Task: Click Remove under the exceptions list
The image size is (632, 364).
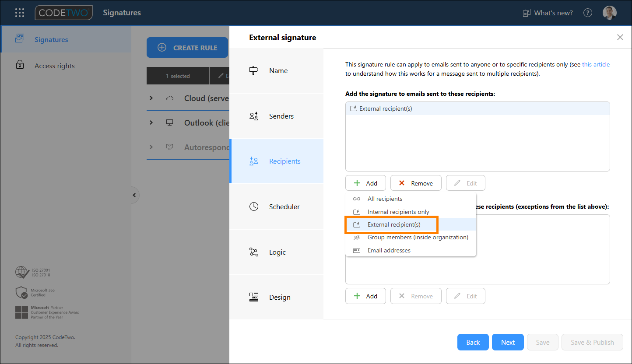Action: (x=416, y=296)
